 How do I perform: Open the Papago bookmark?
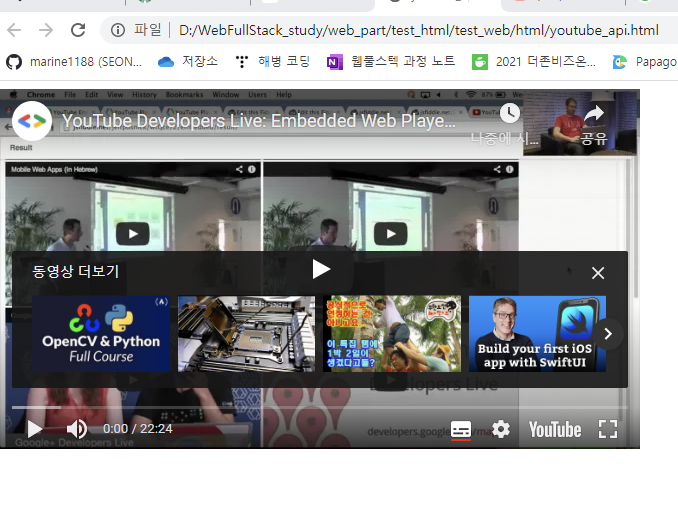click(x=645, y=62)
